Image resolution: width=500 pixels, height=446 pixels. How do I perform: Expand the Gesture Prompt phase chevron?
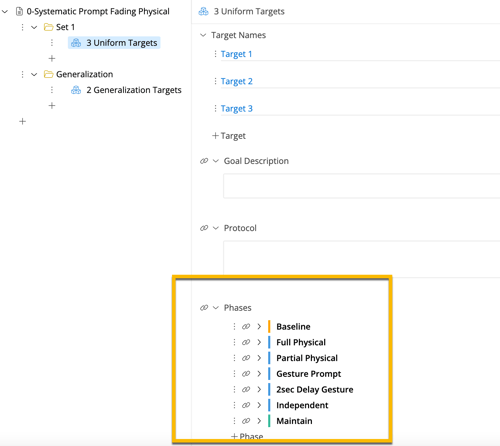259,374
